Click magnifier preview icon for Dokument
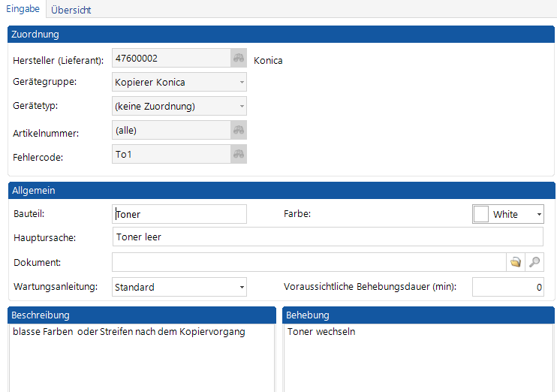This screenshot has width=557, height=392. 534,262
